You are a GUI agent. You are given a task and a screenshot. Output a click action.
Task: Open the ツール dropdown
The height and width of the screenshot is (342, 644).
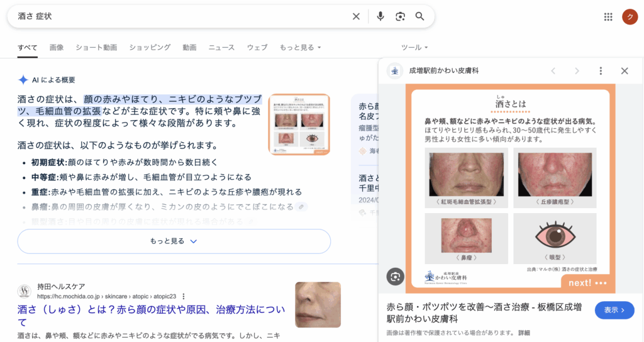[414, 48]
